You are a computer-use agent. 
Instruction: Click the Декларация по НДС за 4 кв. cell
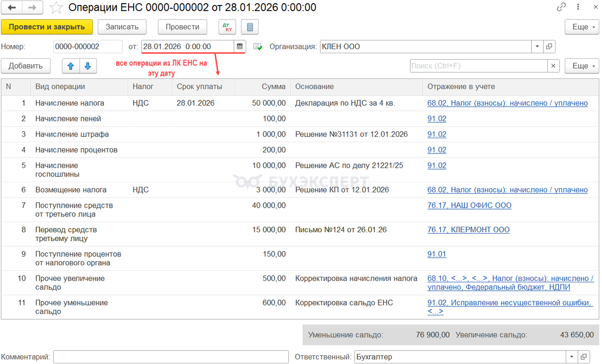click(x=356, y=103)
